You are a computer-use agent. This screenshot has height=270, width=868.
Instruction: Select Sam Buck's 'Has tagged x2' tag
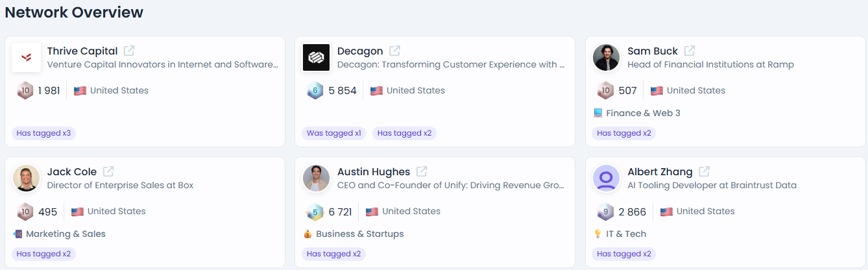tap(624, 133)
